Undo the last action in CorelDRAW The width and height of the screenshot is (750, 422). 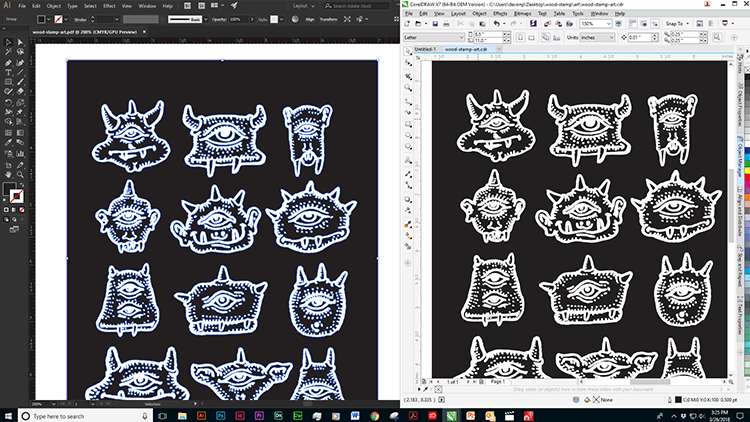point(496,23)
